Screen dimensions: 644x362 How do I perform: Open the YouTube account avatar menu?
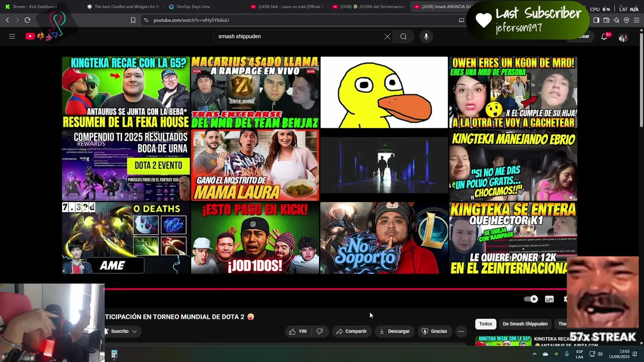point(623,37)
